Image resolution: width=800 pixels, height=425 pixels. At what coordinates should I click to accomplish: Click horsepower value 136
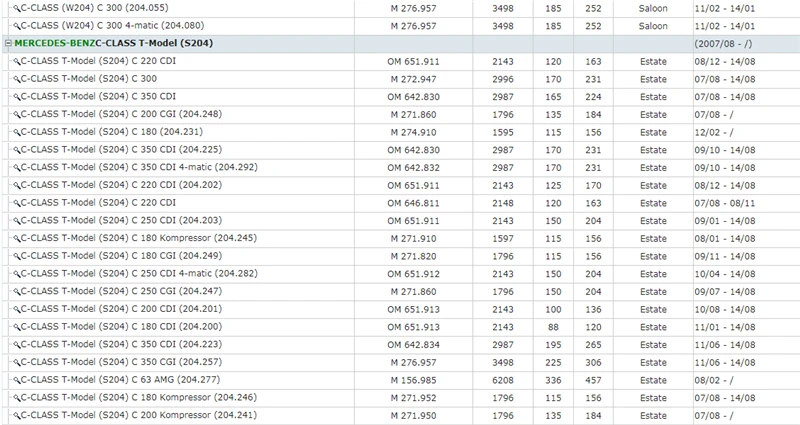pyautogui.click(x=593, y=309)
